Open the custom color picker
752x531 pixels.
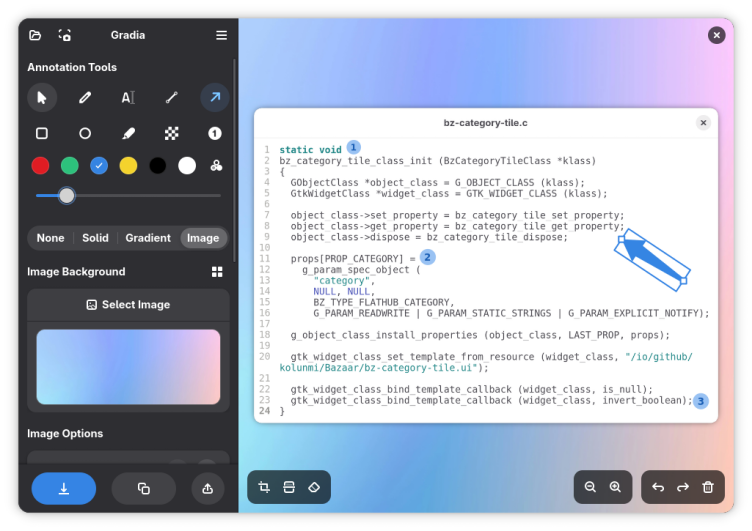tap(216, 166)
